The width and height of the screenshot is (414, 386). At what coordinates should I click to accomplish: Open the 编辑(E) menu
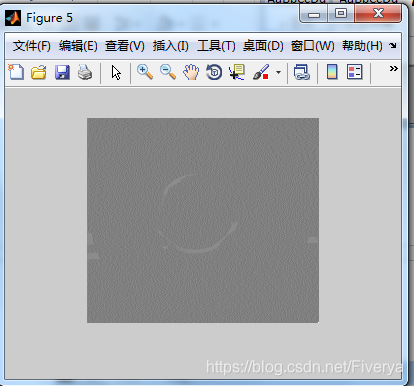tap(78, 46)
